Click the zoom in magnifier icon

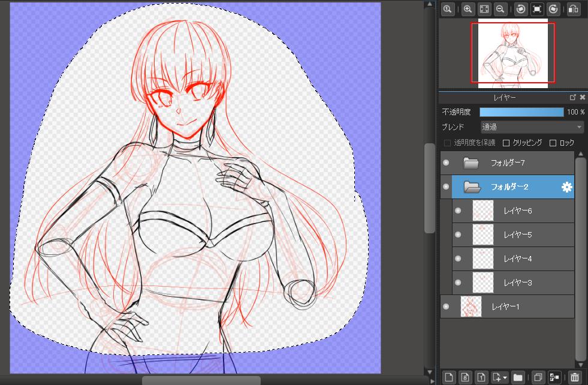[468, 9]
